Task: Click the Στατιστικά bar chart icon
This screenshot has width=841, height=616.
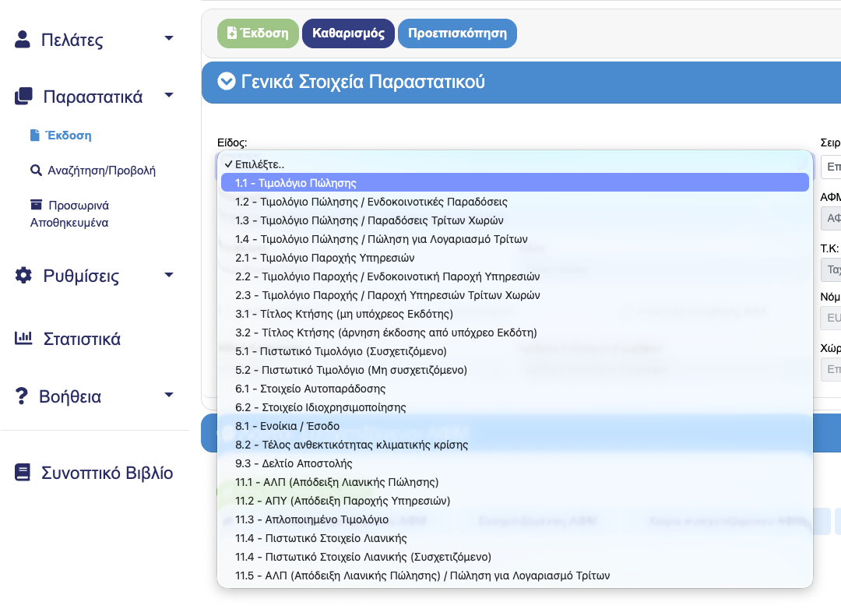Action: (23, 339)
